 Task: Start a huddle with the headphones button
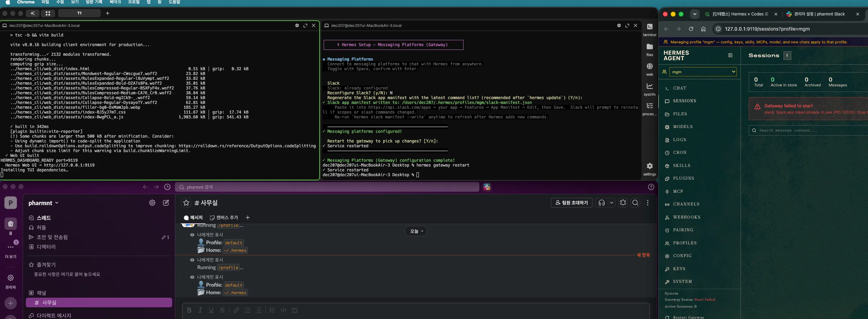point(601,203)
